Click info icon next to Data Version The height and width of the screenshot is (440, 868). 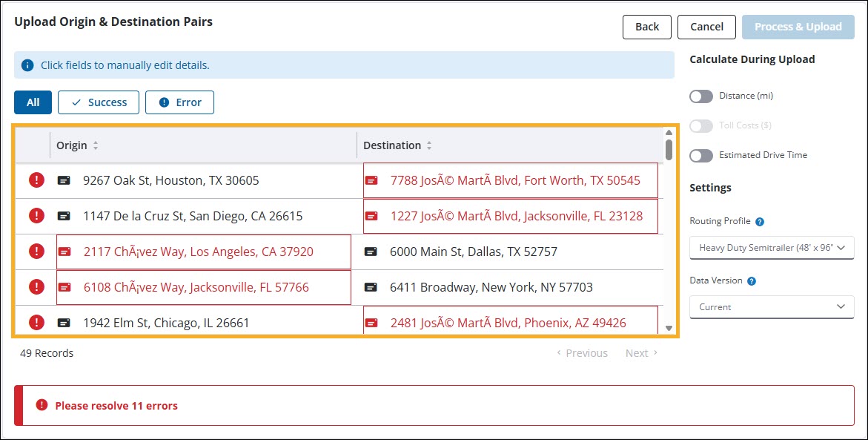point(752,281)
